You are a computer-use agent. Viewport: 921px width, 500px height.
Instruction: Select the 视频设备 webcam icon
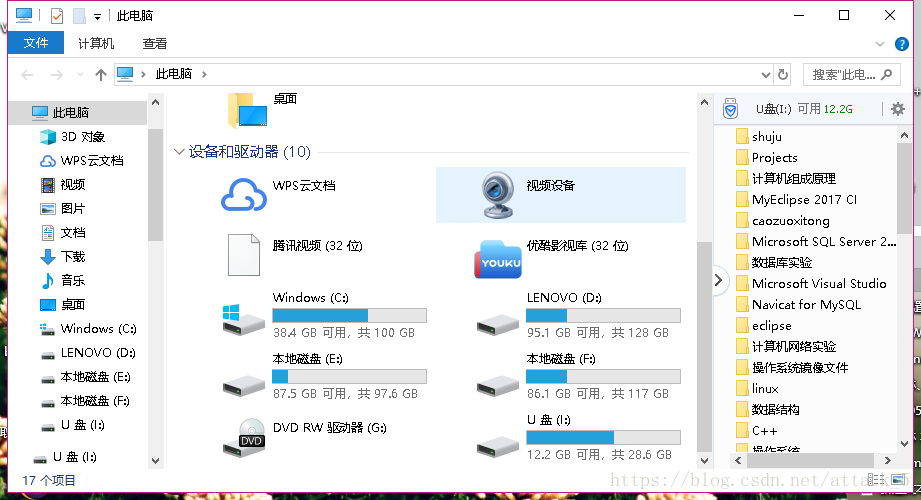coord(498,195)
